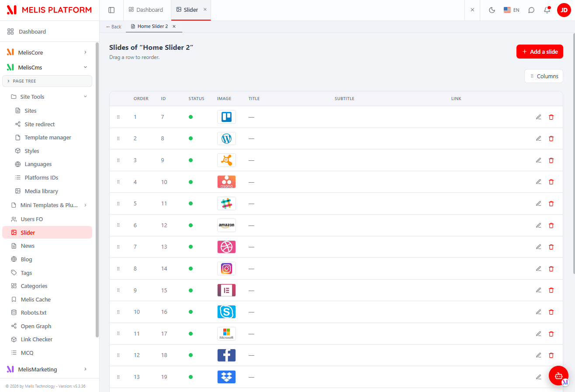This screenshot has height=392, width=575.
Task: Switch to the Dashboard tab
Action: [146, 10]
